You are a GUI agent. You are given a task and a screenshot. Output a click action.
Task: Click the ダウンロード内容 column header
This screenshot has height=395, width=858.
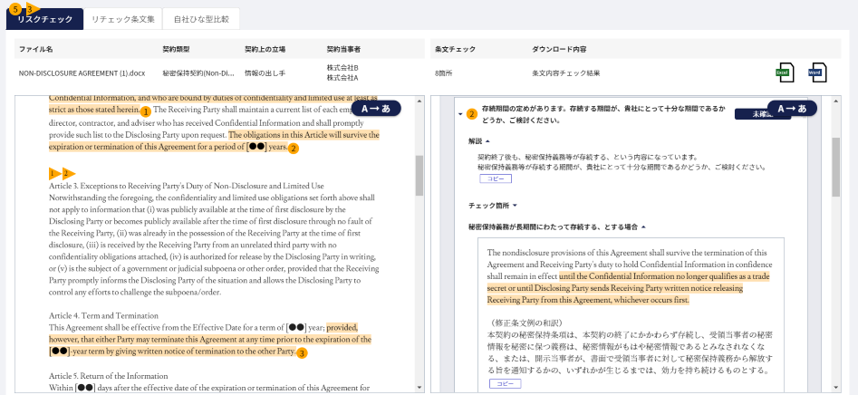pyautogui.click(x=559, y=49)
